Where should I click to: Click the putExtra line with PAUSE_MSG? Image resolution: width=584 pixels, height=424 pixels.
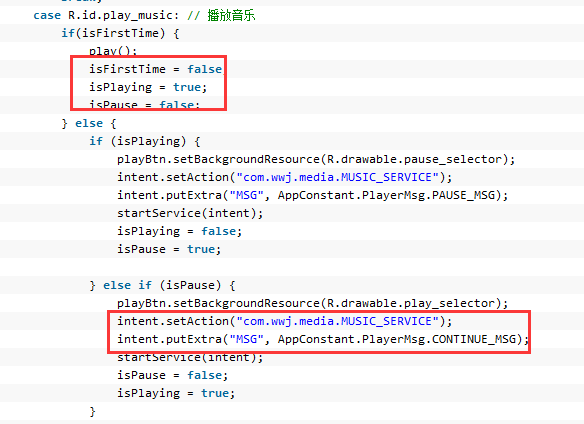pyautogui.click(x=312, y=195)
